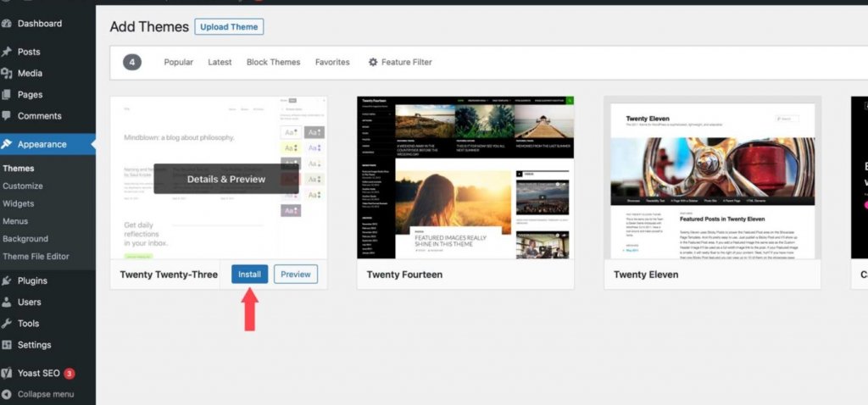Viewport: 868px width, 405px height.
Task: Click Details & Preview overlay
Action: [x=225, y=179]
